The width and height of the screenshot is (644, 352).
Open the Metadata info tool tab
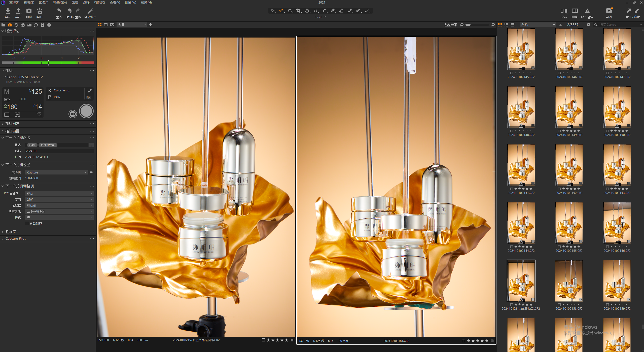(x=49, y=25)
